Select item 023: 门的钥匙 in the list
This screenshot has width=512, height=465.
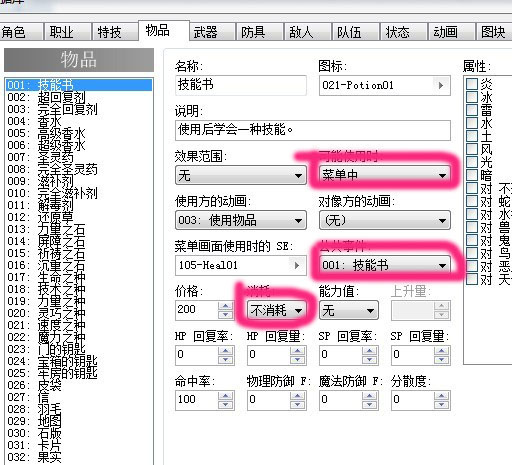pyautogui.click(x=79, y=349)
